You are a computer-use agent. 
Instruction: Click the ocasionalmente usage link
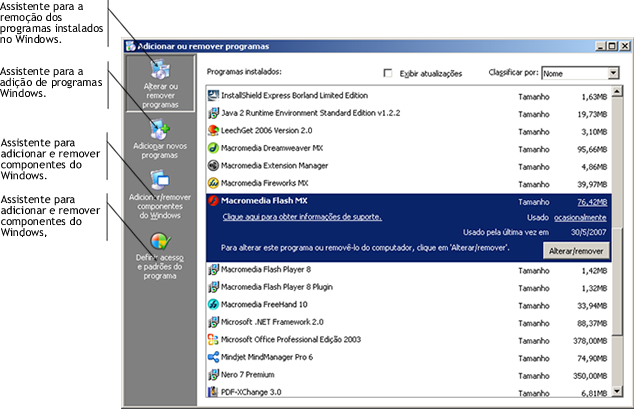point(581,217)
